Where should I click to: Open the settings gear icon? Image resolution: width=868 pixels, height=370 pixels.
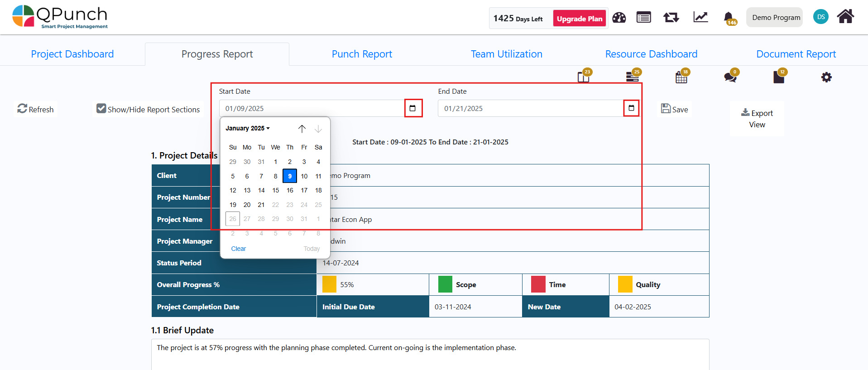(x=826, y=77)
